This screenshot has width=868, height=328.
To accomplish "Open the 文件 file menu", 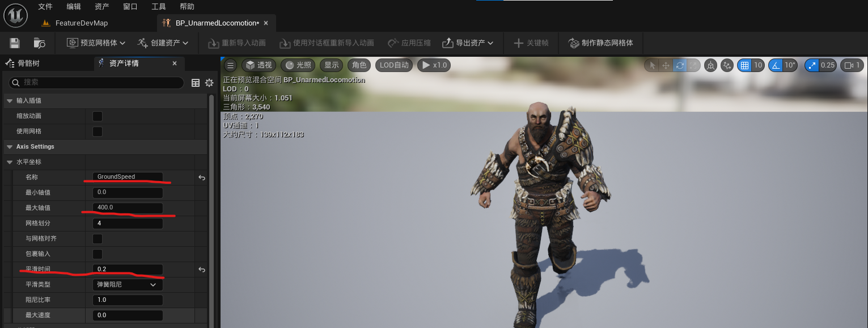I will point(45,7).
